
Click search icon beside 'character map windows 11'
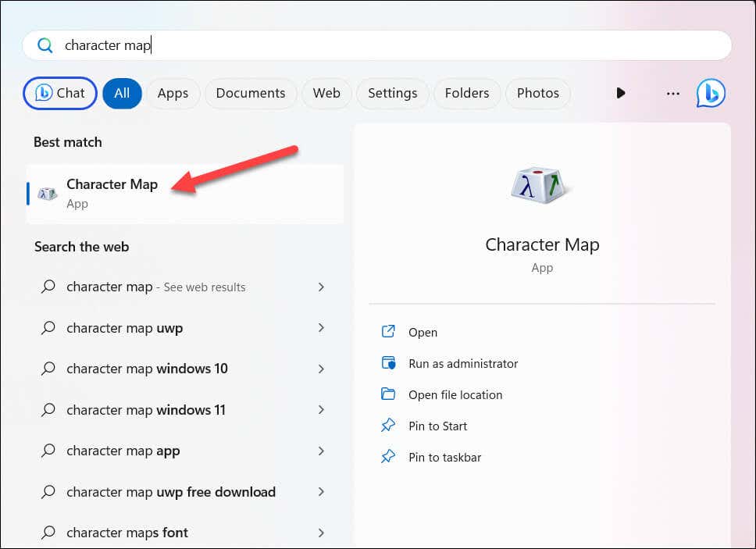48,410
